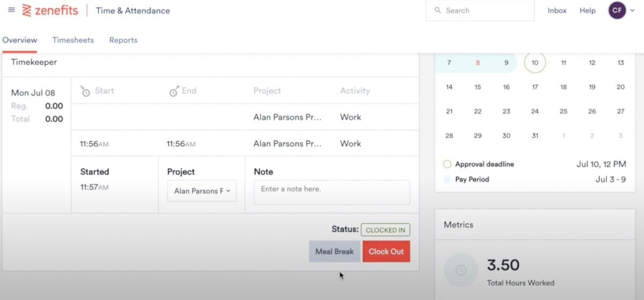
Task: Click the Start stopwatch icon
Action: click(x=85, y=91)
